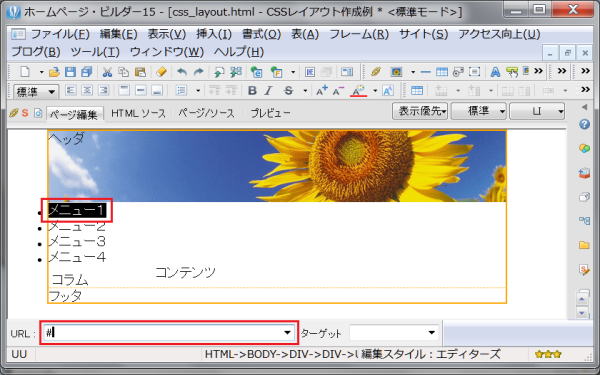Switch to the ページ編集 tab

click(75, 114)
